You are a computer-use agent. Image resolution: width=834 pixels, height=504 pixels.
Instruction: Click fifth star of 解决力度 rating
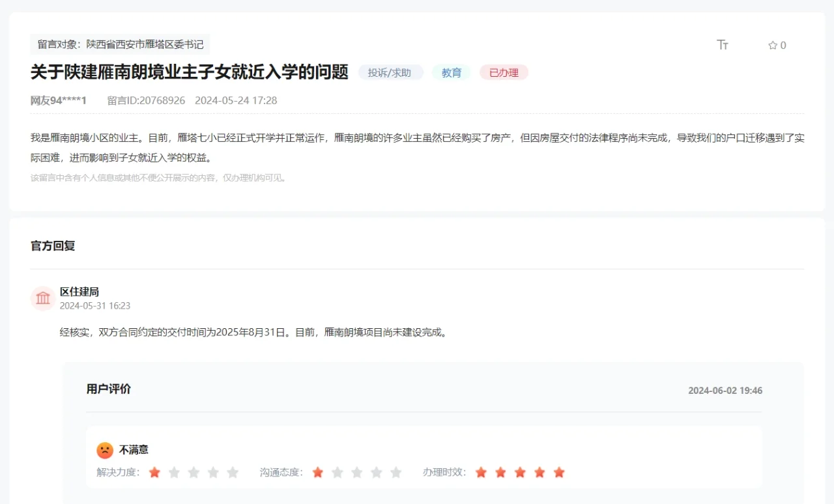pos(233,472)
